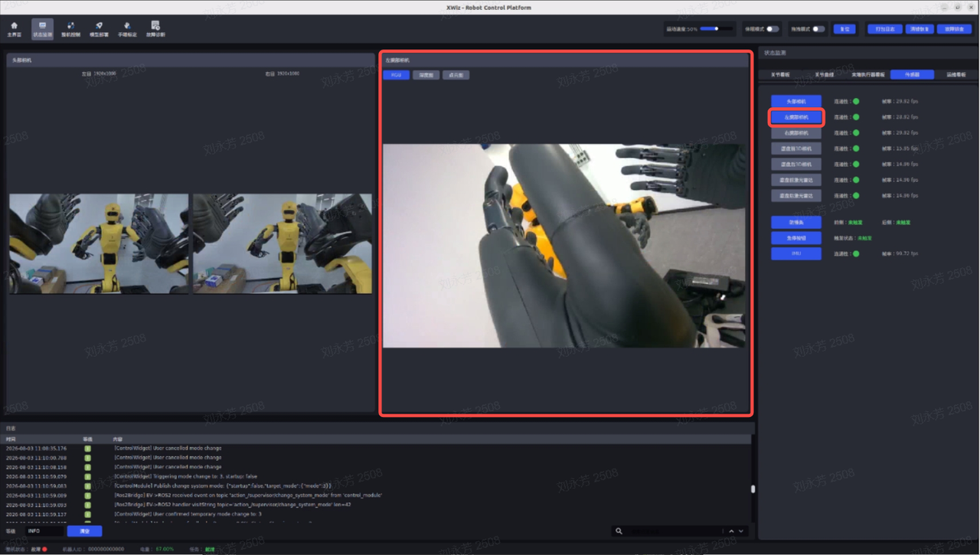Open the model deployment rocket icon
980x555 pixels.
[99, 30]
